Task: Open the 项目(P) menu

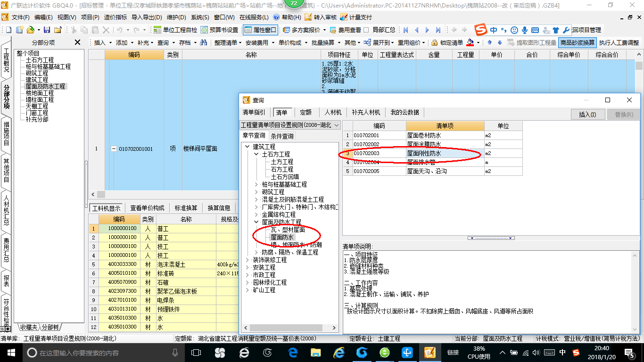Action: pyautogui.click(x=90, y=17)
